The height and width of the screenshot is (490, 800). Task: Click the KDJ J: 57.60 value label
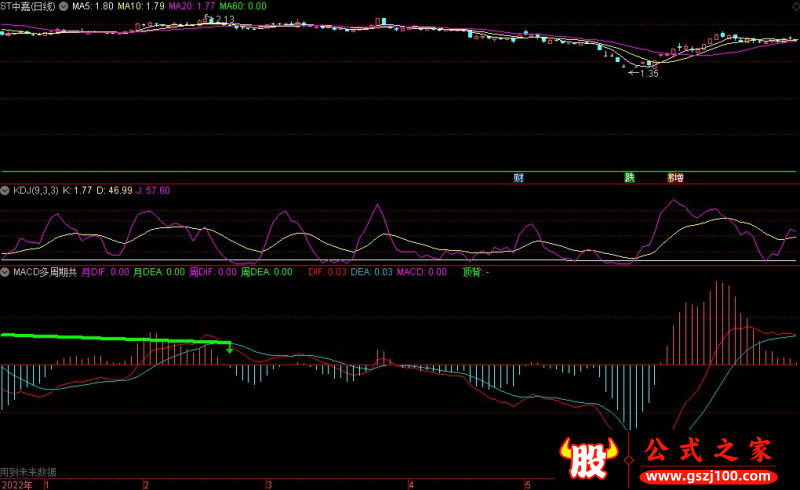[x=153, y=189]
